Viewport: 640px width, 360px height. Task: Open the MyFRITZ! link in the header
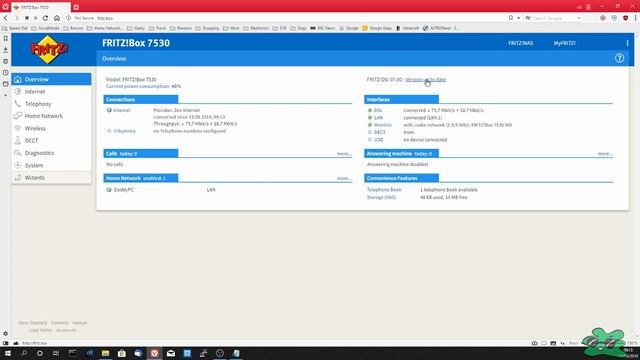point(564,43)
